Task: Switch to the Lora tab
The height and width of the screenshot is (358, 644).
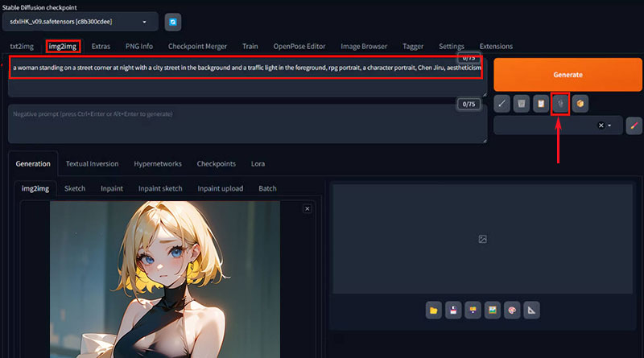Action: (258, 163)
